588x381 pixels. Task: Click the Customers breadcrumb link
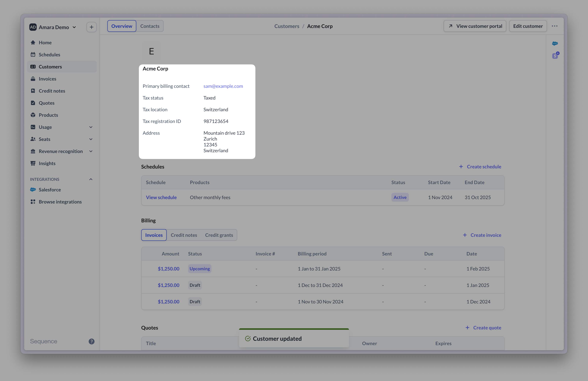(x=287, y=26)
